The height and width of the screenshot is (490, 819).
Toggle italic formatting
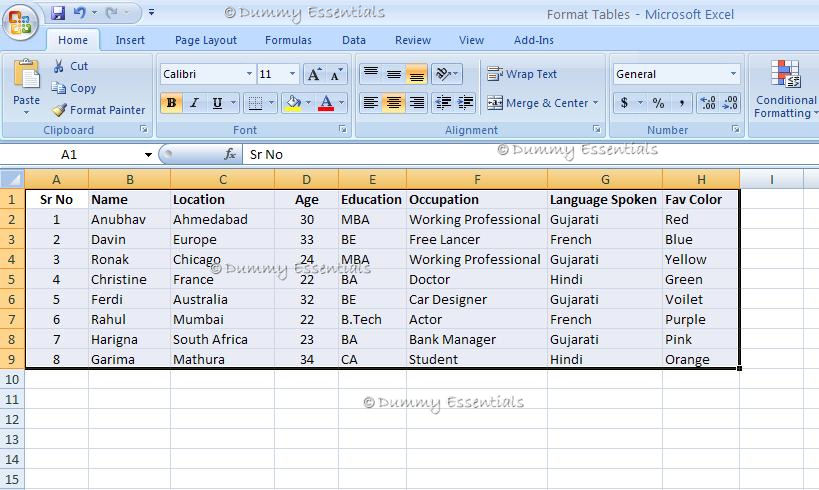pos(194,103)
